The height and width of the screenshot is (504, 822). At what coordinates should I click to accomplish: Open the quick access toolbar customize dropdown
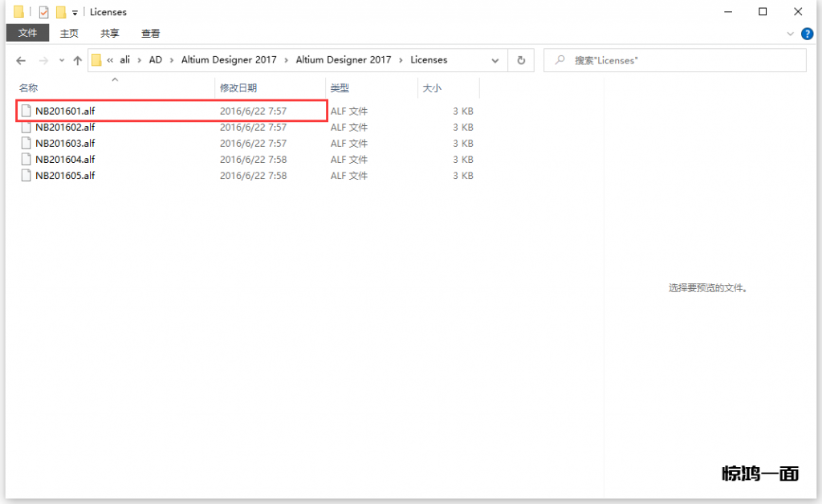pos(75,13)
